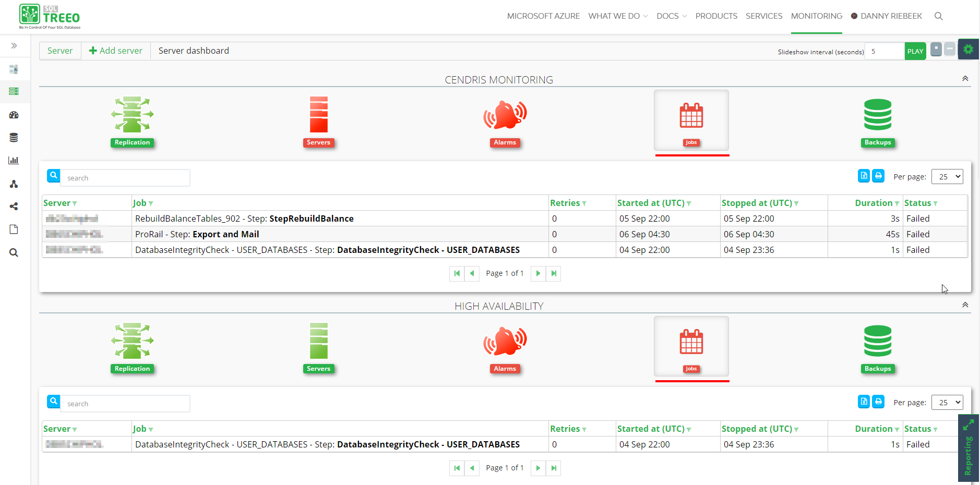
Task: Open the dashboard gauge view in the sidebar
Action: click(x=14, y=115)
